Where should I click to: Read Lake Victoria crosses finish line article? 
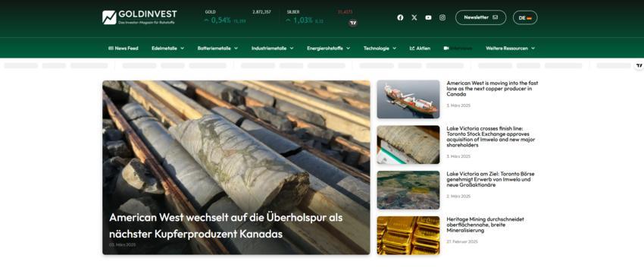[x=491, y=137]
